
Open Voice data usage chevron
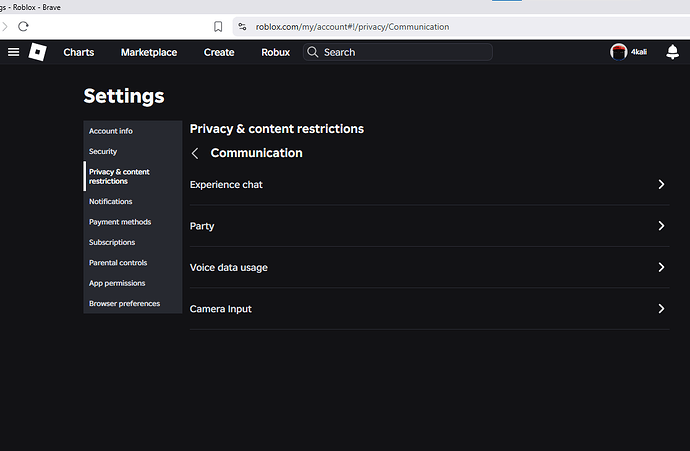tap(661, 267)
